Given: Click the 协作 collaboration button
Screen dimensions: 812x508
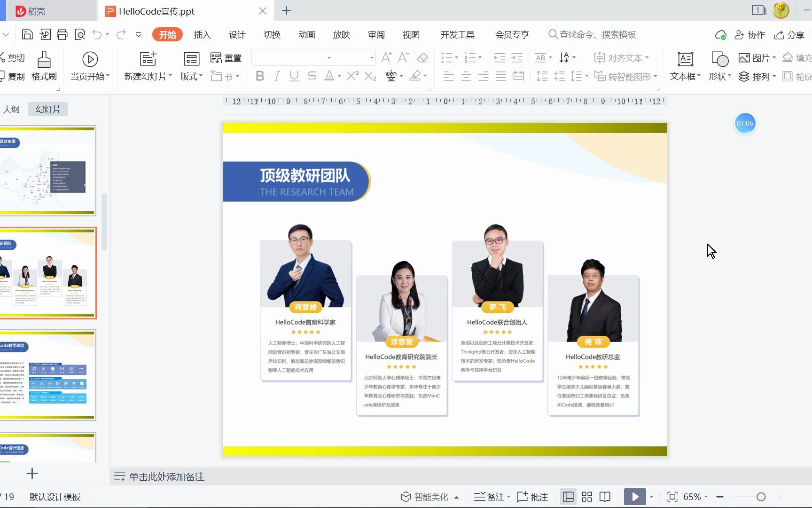Looking at the screenshot, I should point(750,34).
